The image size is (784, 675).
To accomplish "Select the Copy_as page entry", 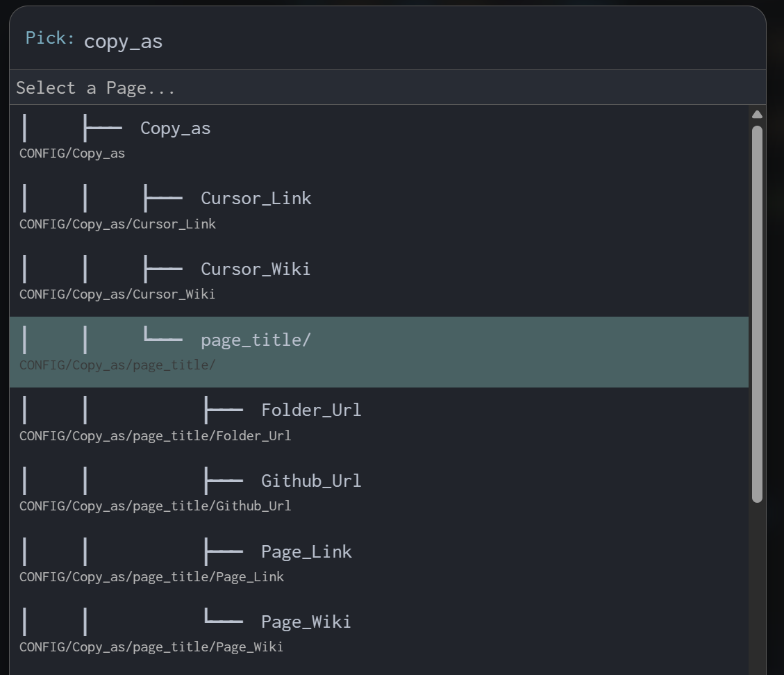I will point(175,129).
